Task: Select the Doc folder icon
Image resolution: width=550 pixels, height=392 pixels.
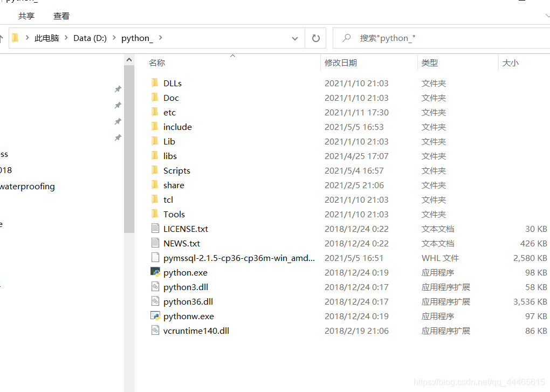Action: coord(155,98)
